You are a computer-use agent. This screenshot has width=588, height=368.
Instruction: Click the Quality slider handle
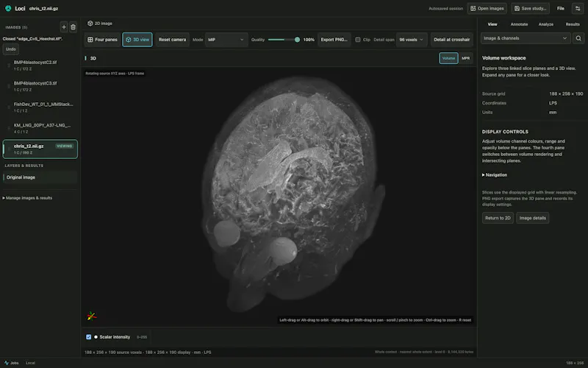click(297, 40)
